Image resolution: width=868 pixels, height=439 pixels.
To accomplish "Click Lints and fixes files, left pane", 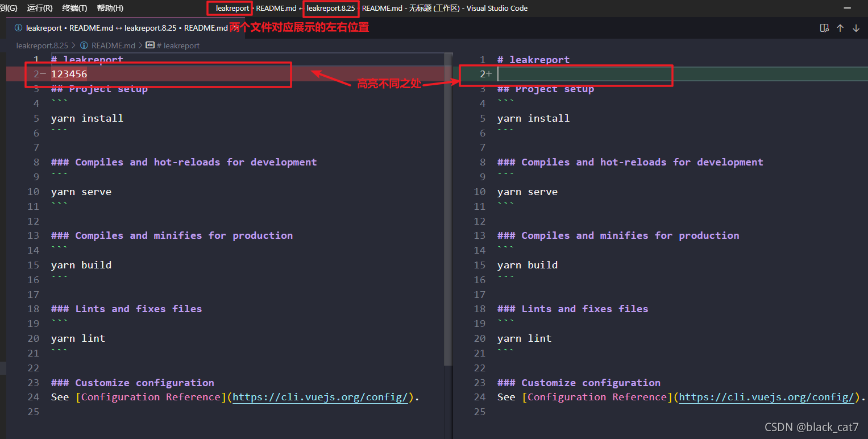I will click(127, 309).
